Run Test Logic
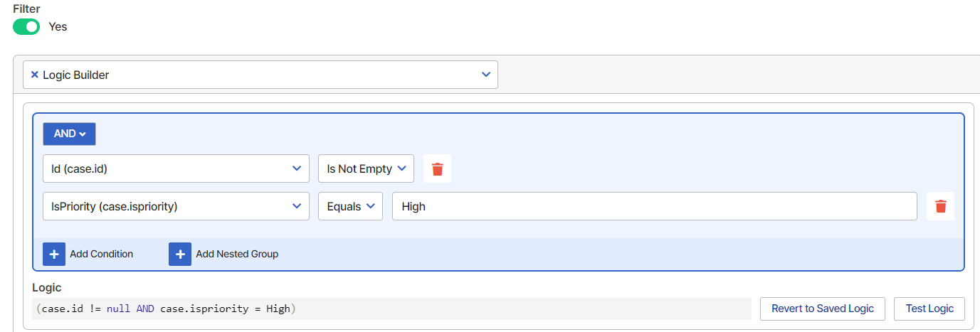The image size is (980, 332). tap(929, 309)
